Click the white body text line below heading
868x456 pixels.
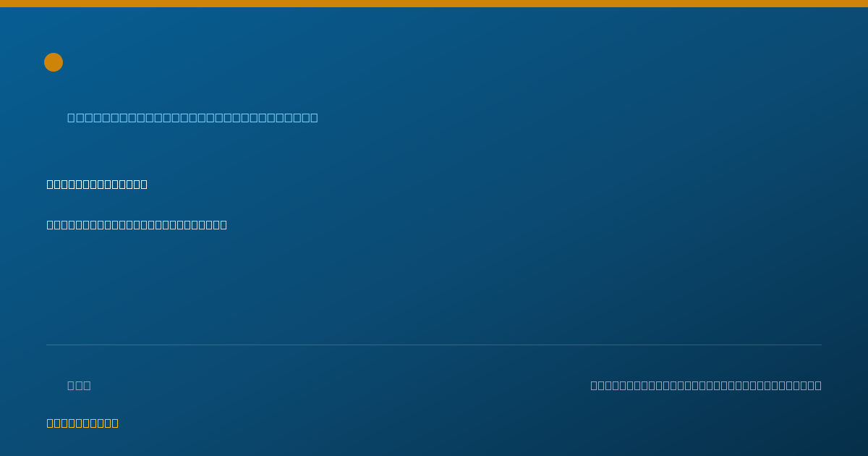(137, 224)
